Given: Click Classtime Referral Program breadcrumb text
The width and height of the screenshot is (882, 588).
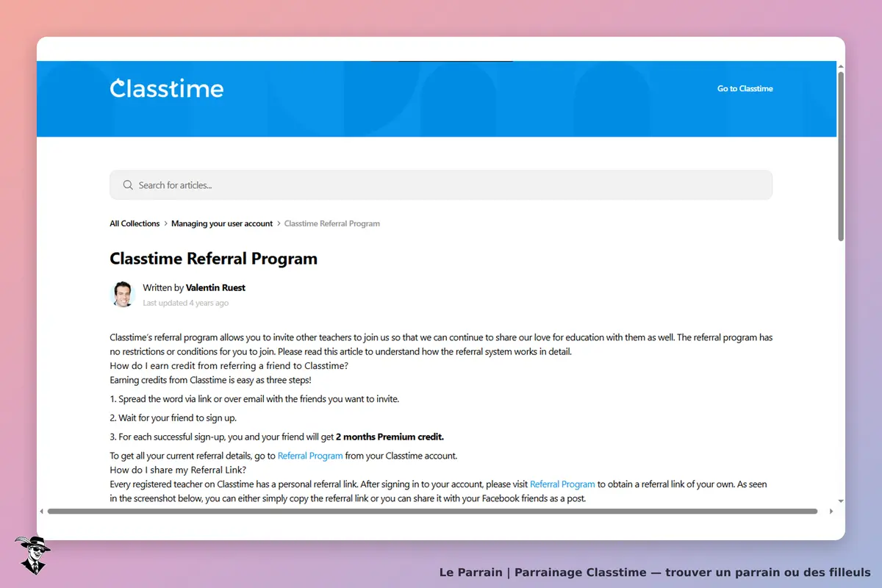Looking at the screenshot, I should (x=332, y=223).
